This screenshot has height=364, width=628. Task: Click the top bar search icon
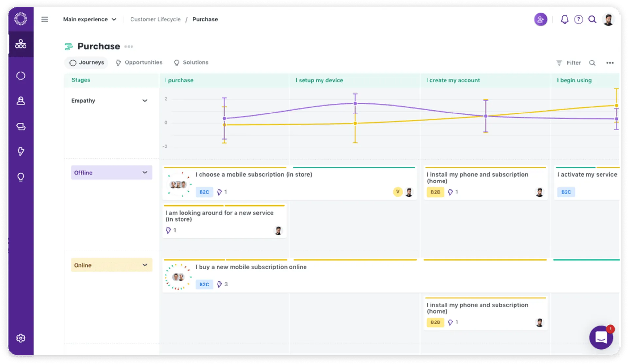pyautogui.click(x=592, y=19)
